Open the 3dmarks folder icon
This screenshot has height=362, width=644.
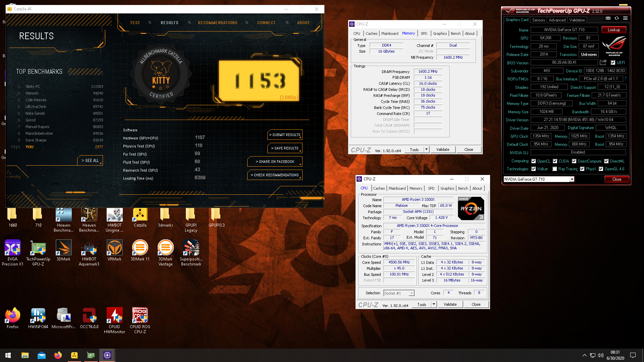point(166,217)
